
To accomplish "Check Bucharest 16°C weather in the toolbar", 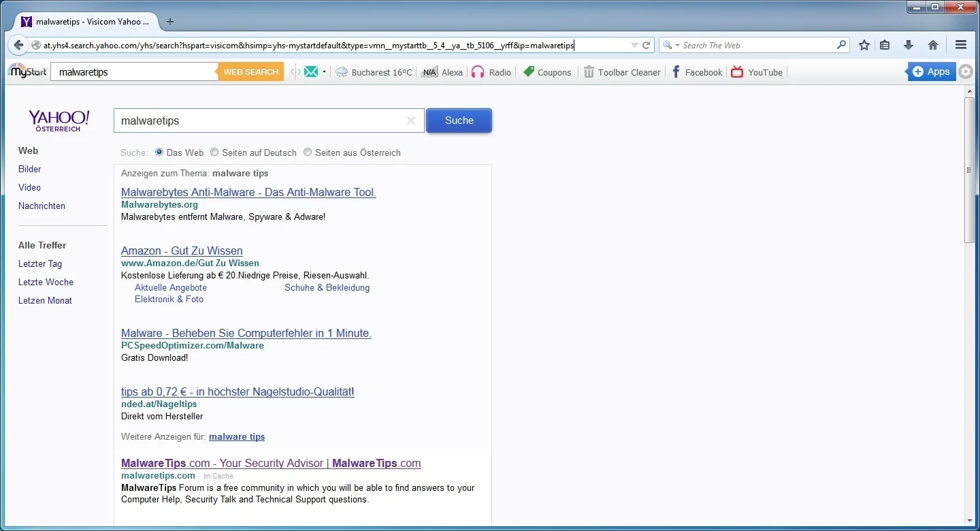I will point(374,72).
